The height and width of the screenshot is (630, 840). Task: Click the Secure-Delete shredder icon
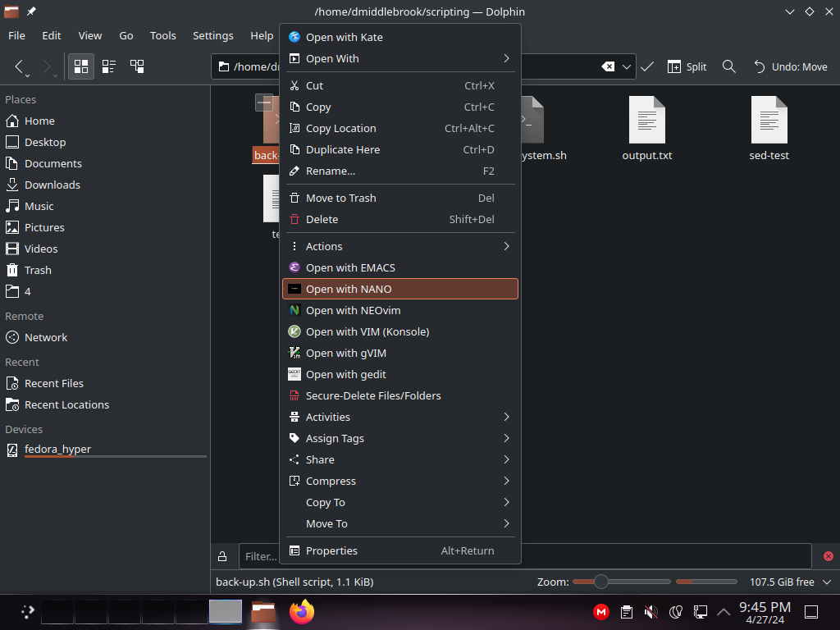pos(294,396)
